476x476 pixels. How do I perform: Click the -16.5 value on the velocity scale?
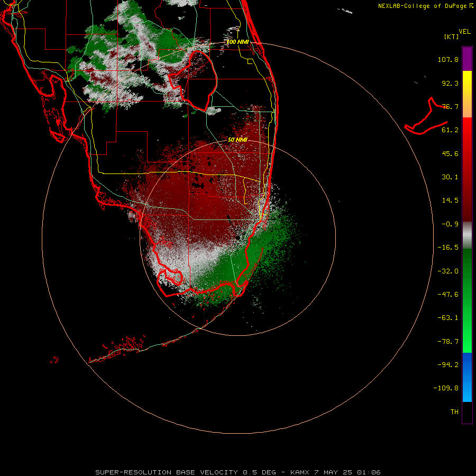pyautogui.click(x=448, y=248)
